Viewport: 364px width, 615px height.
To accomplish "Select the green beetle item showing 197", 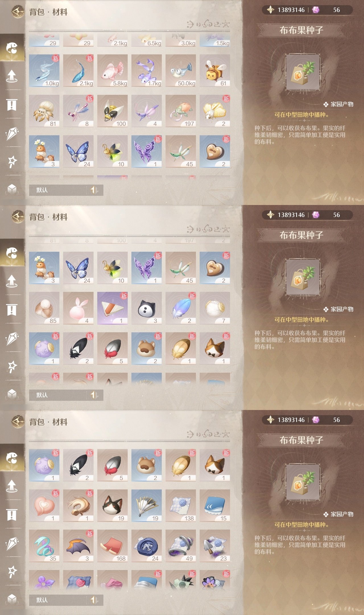I will coord(181,111).
